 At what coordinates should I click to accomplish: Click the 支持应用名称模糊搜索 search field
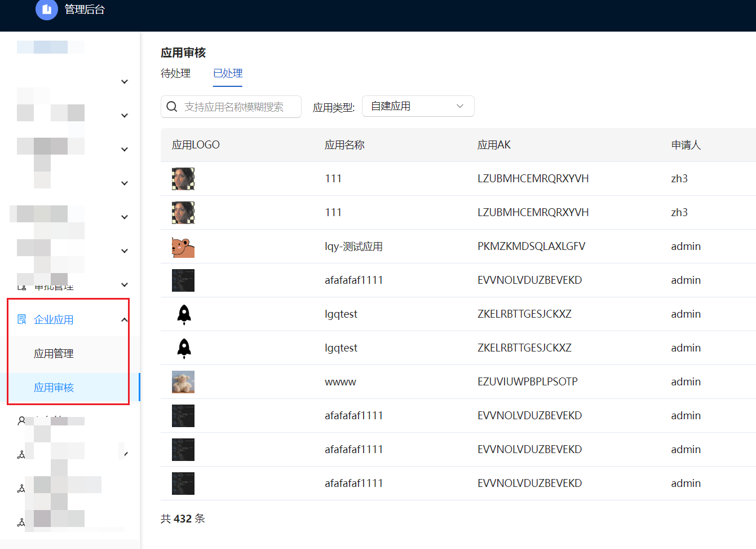tap(237, 106)
